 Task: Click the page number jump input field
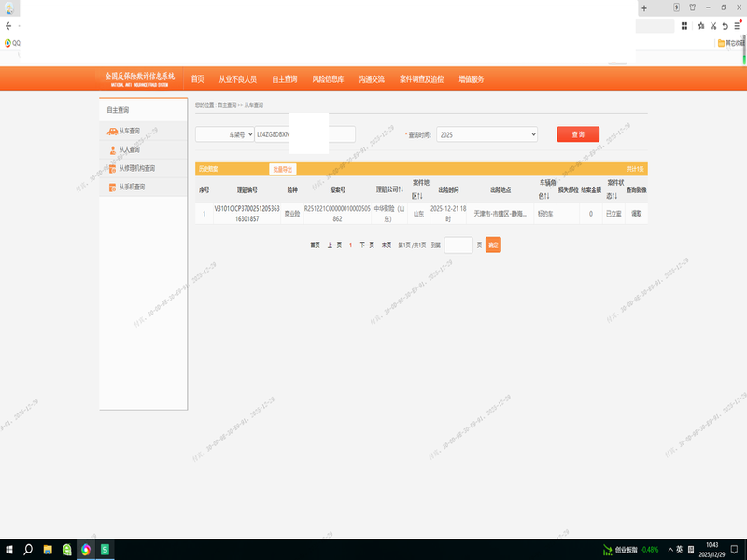click(x=458, y=245)
